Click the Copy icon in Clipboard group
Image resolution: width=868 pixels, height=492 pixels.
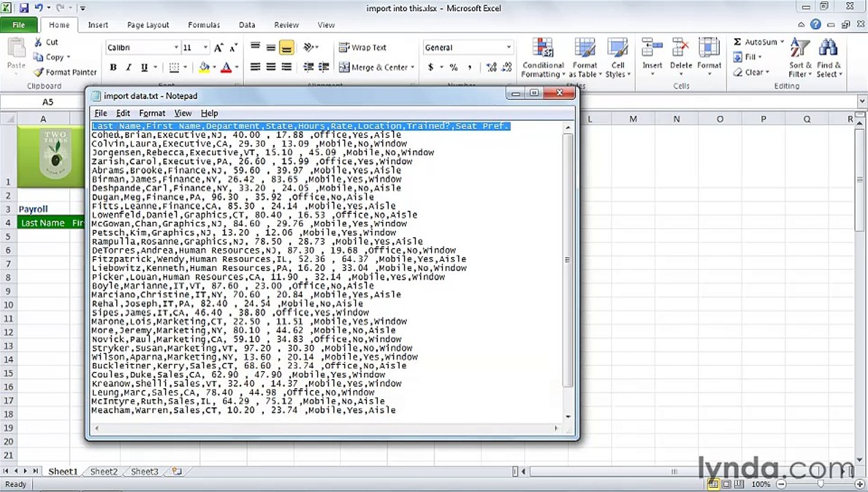tap(38, 57)
